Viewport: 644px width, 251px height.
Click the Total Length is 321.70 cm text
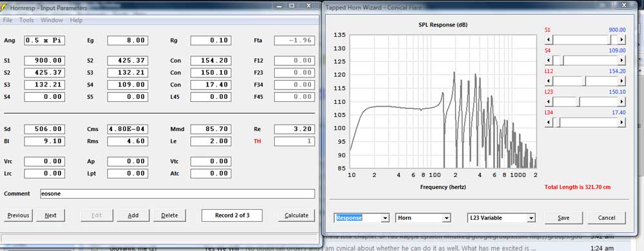pos(578,187)
